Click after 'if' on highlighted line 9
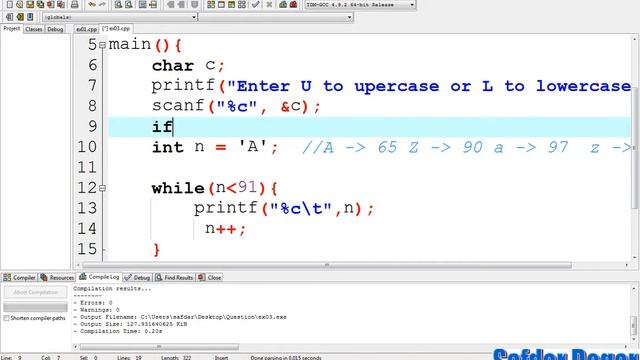Screen dimensions: 640x360 pos(174,127)
